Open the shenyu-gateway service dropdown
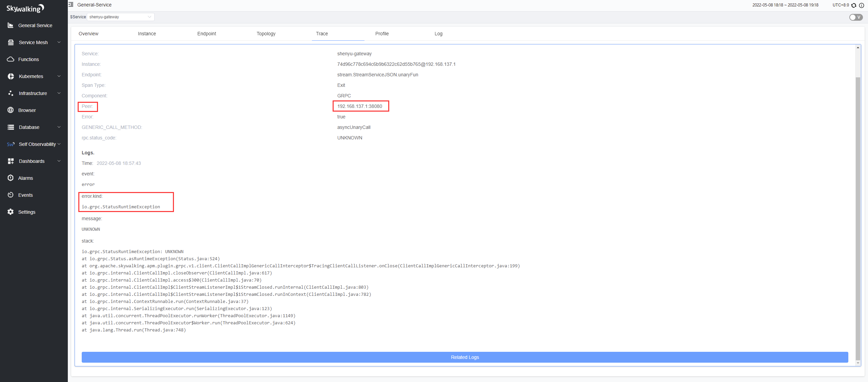This screenshot has height=382, width=868. point(120,17)
